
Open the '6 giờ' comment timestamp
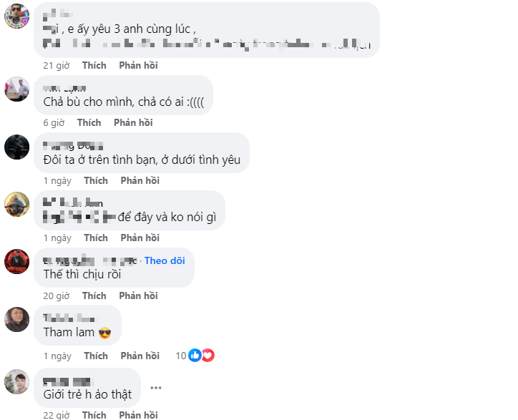pos(53,122)
